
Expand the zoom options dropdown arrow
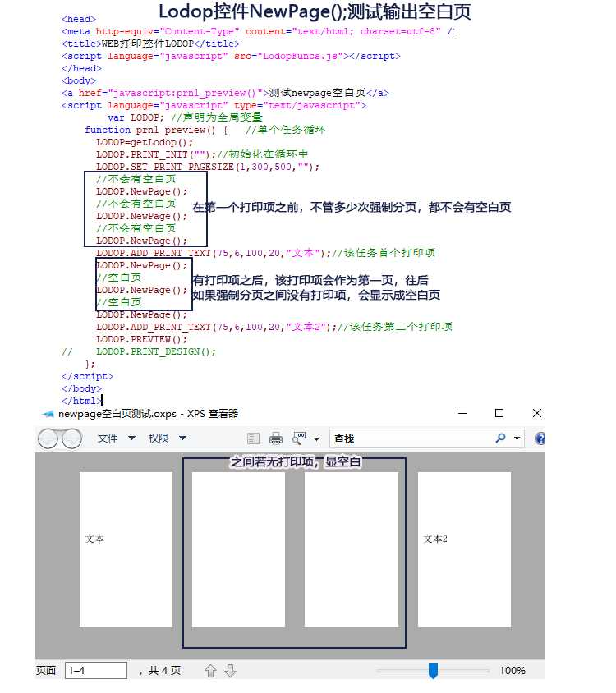coord(316,438)
